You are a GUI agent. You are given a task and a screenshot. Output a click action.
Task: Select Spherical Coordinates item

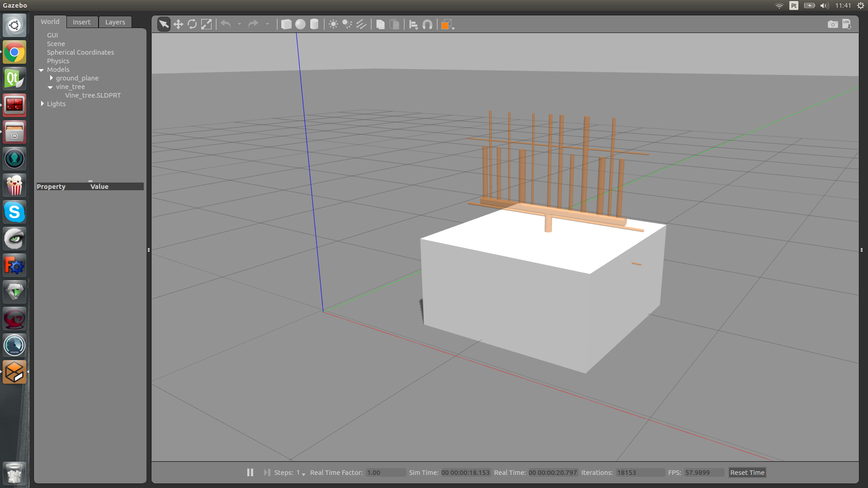[x=80, y=52]
